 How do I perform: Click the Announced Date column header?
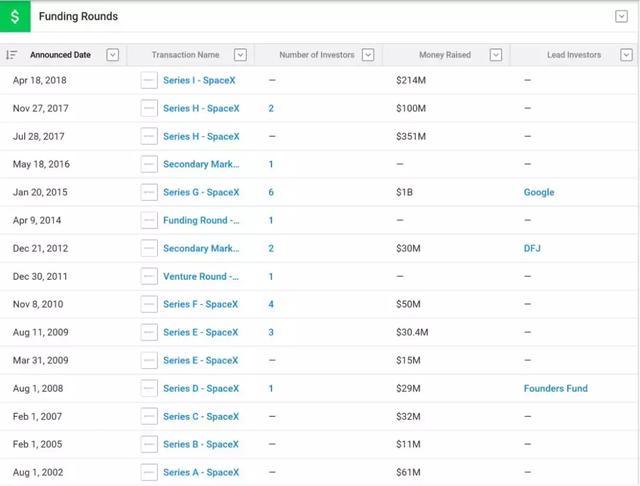tap(58, 55)
